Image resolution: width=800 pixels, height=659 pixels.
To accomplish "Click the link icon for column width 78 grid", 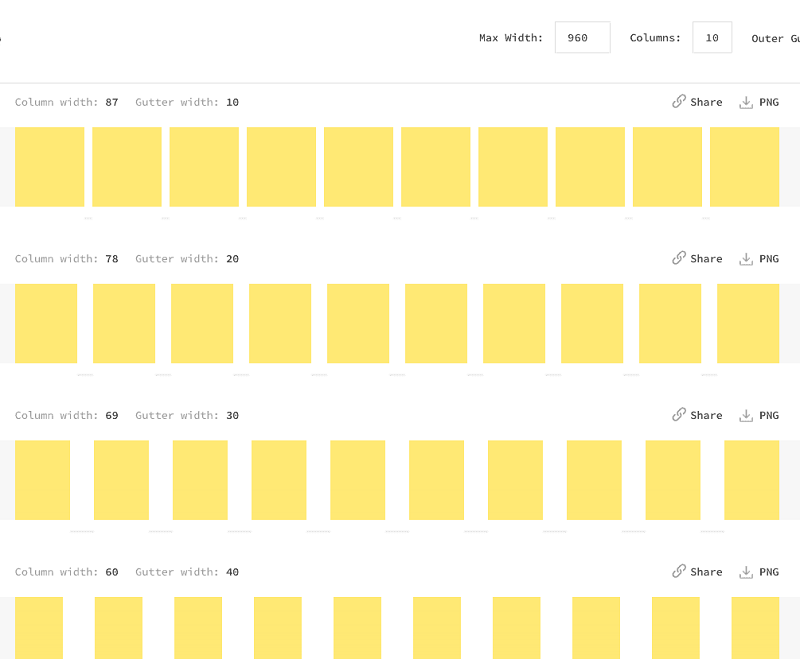I will 679,258.
